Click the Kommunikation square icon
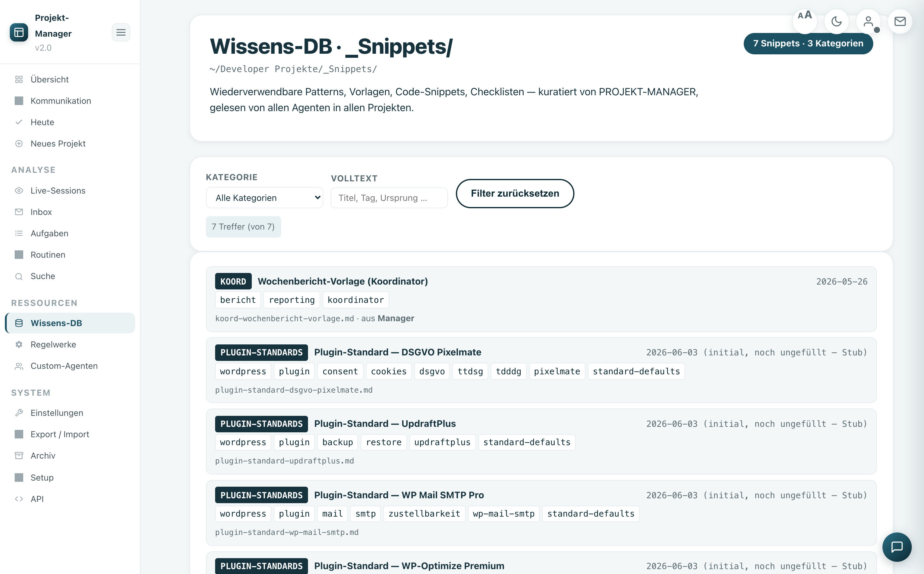The height and width of the screenshot is (574, 924). (x=19, y=100)
